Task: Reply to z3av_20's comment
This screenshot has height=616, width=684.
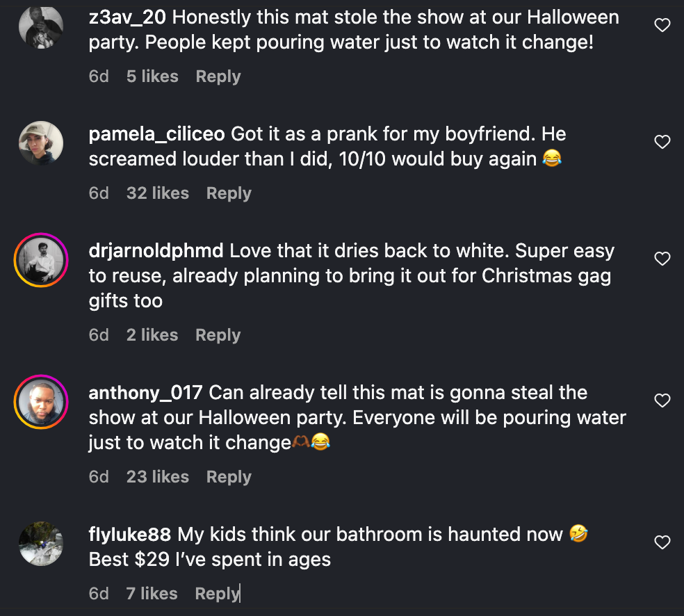Action: point(218,76)
